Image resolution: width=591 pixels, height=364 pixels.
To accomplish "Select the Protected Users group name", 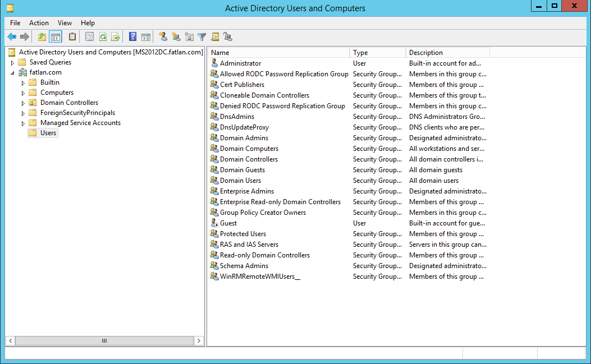I will pos(243,234).
